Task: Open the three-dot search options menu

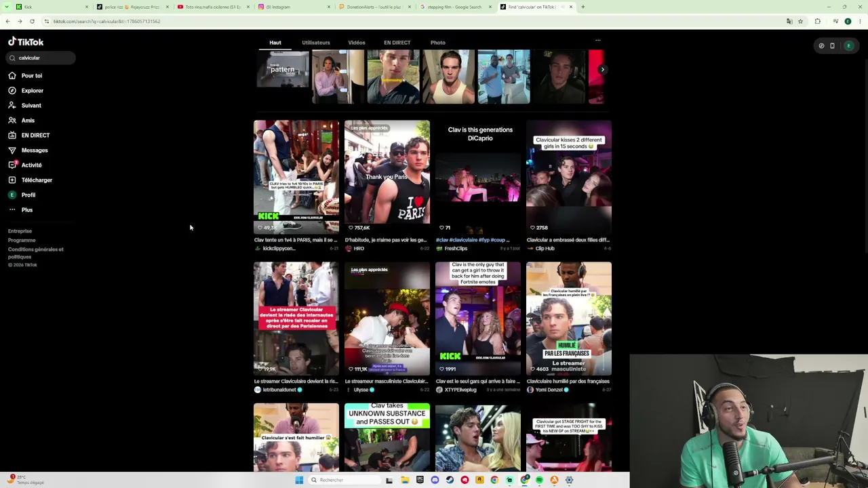Action: (x=597, y=41)
